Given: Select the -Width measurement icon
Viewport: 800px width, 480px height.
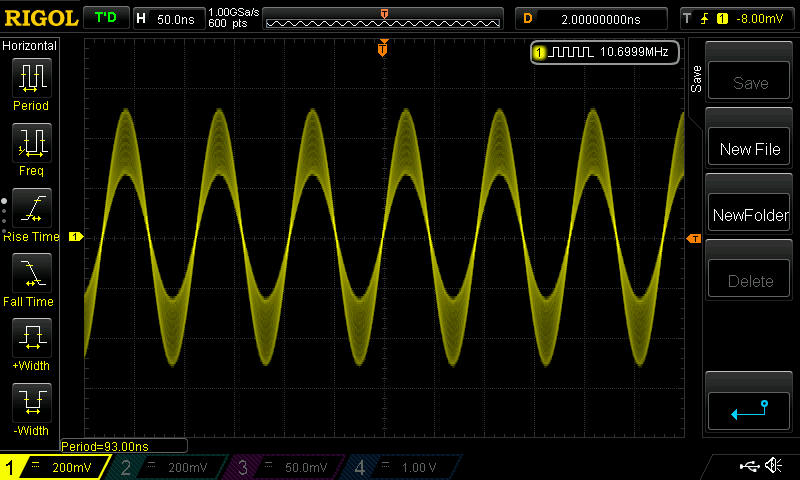Looking at the screenshot, I should pyautogui.click(x=31, y=406).
